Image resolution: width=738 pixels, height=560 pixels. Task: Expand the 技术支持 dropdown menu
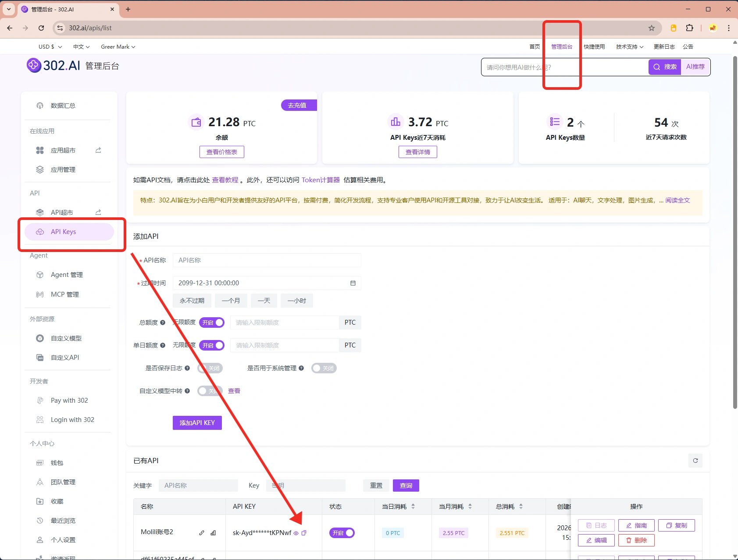[x=629, y=46]
